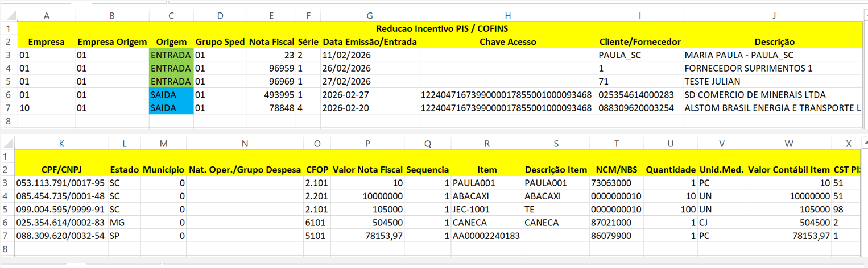Viewport: 868px width, 268px height.
Task: Select the Estado cell SP
Action: pyautogui.click(x=124, y=235)
